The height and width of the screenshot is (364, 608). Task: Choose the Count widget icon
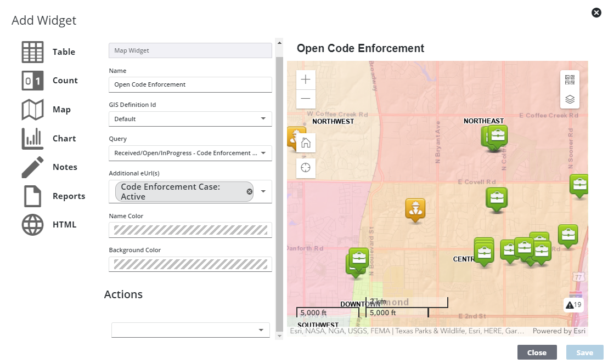(x=32, y=81)
